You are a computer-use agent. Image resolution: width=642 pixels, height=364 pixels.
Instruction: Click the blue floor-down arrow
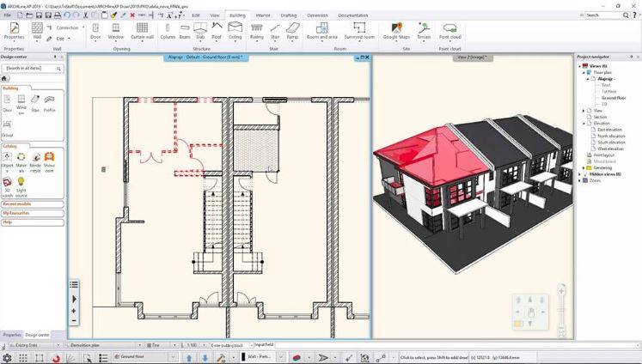tap(205, 358)
